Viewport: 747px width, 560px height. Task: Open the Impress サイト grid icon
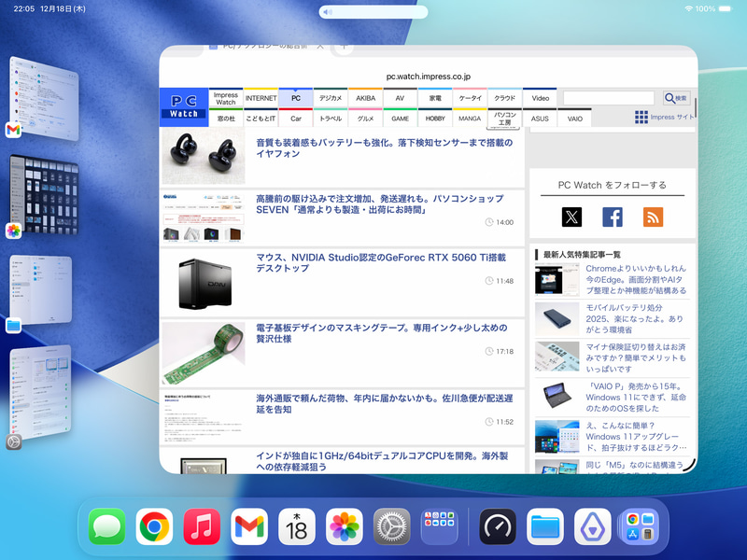point(640,116)
